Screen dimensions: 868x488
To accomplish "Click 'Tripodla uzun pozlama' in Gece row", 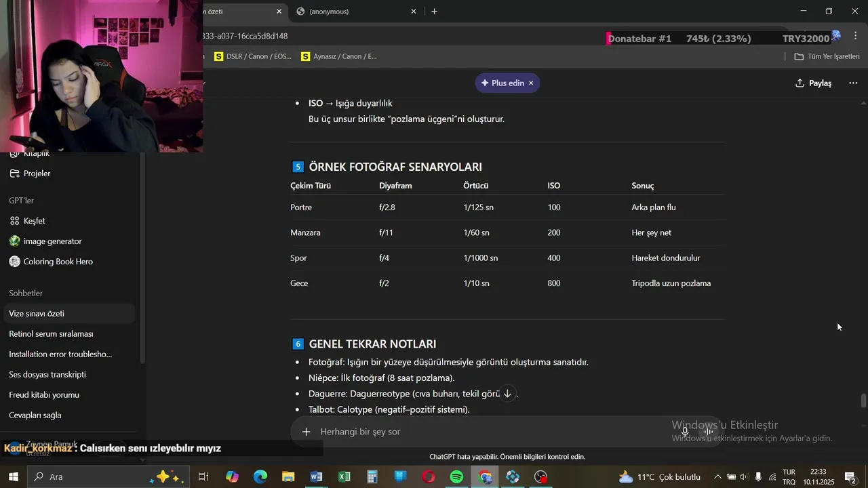I will pyautogui.click(x=671, y=283).
